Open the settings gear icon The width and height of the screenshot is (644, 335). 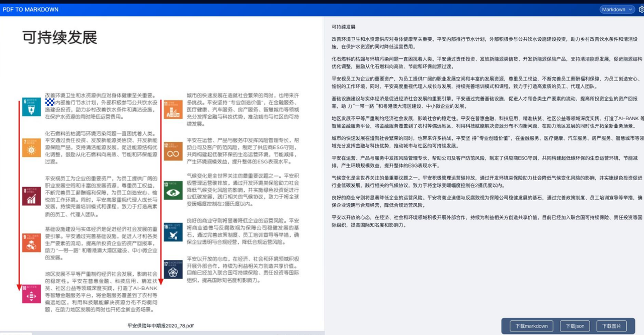tap(641, 9)
